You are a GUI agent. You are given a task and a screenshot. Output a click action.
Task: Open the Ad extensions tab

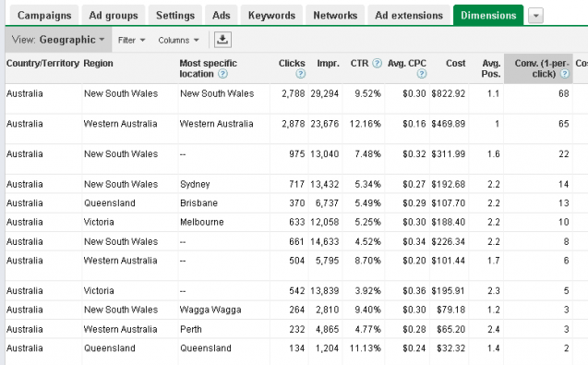click(x=409, y=16)
